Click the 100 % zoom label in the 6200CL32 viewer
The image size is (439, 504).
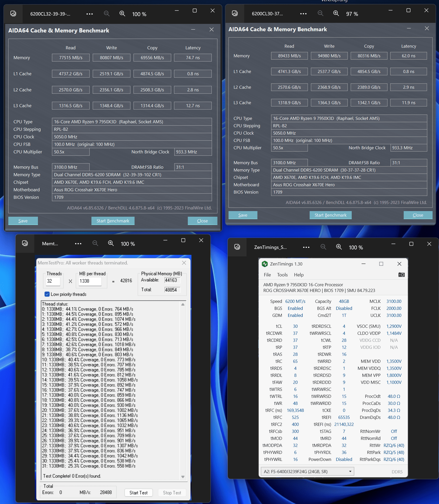[139, 14]
